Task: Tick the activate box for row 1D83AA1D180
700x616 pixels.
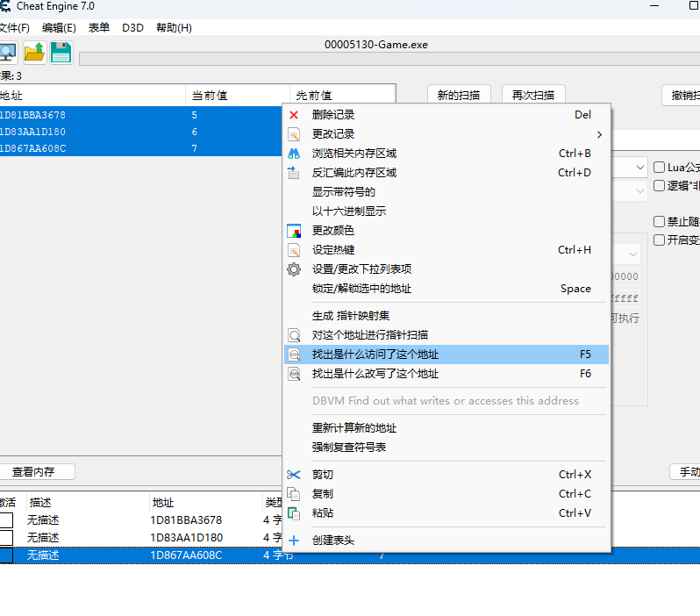Action: pos(6,537)
